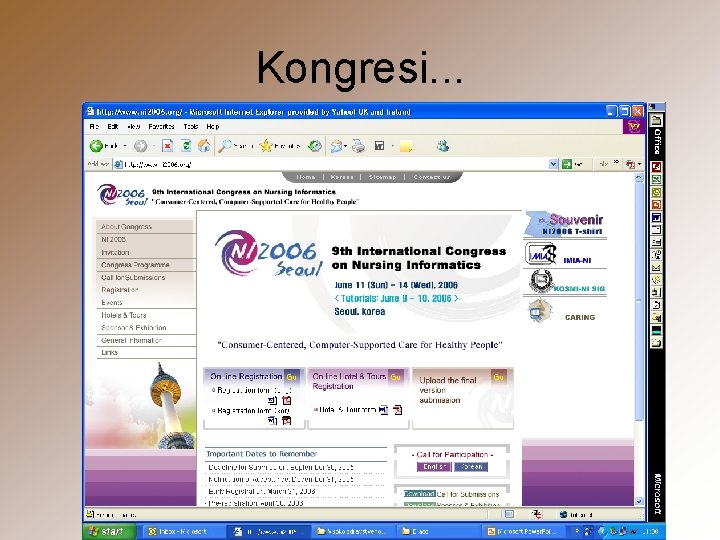Click the Windows Start button
Image resolution: width=720 pixels, height=540 pixels.
108,531
